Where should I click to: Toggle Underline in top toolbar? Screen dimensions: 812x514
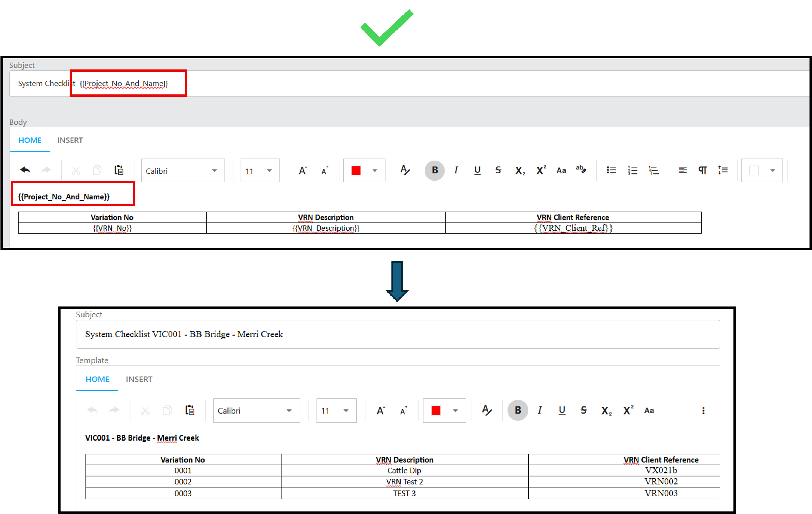click(477, 170)
